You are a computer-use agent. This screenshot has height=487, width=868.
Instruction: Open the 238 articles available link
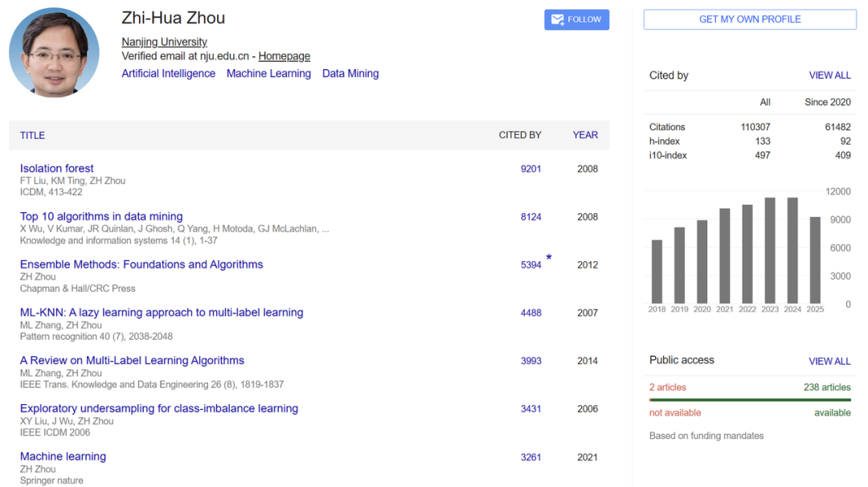tap(826, 387)
